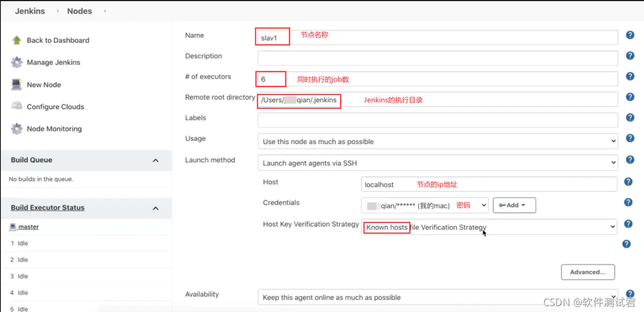
Task: Open help for the Name field
Action: (630, 35)
